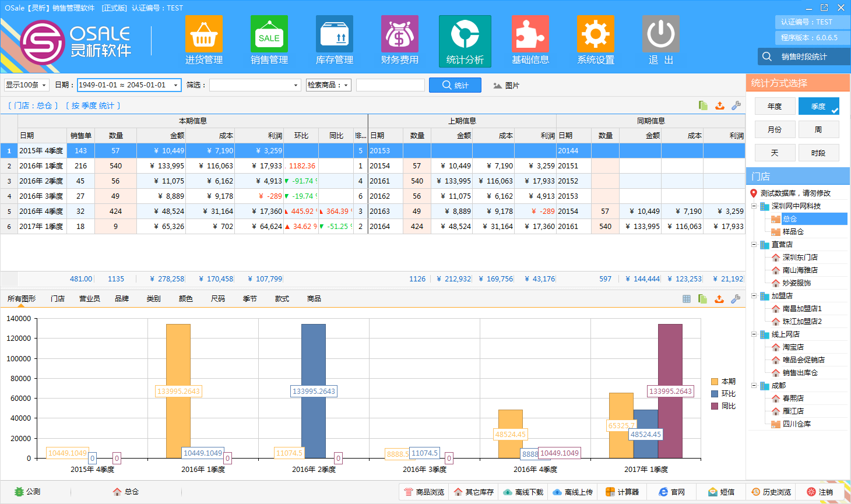Switch to the 类别 chart tab
Image resolution: width=851 pixels, height=504 pixels.
click(x=154, y=299)
